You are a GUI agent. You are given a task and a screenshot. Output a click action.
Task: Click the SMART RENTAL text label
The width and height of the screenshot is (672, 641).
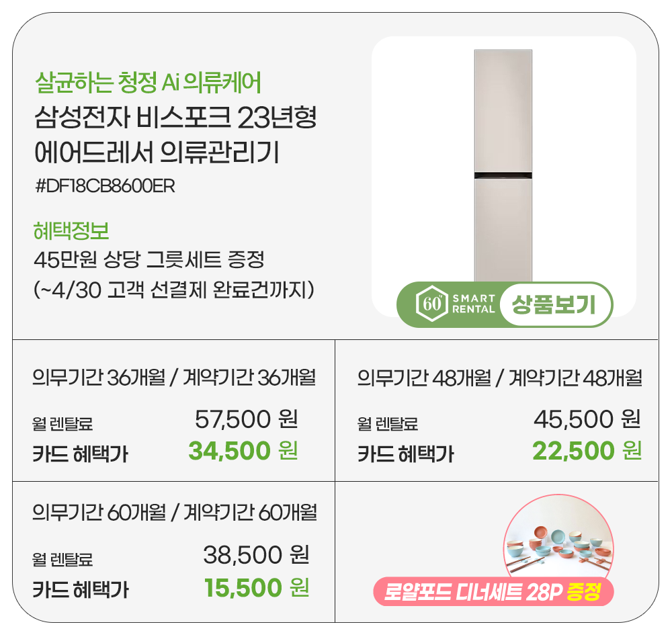click(x=474, y=304)
